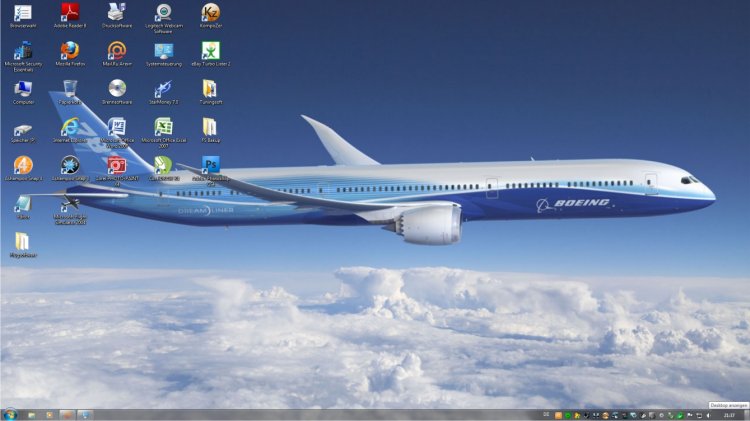The width and height of the screenshot is (750, 421).
Task: Open Microsoft Security Essentials shortcut
Action: (x=23, y=57)
